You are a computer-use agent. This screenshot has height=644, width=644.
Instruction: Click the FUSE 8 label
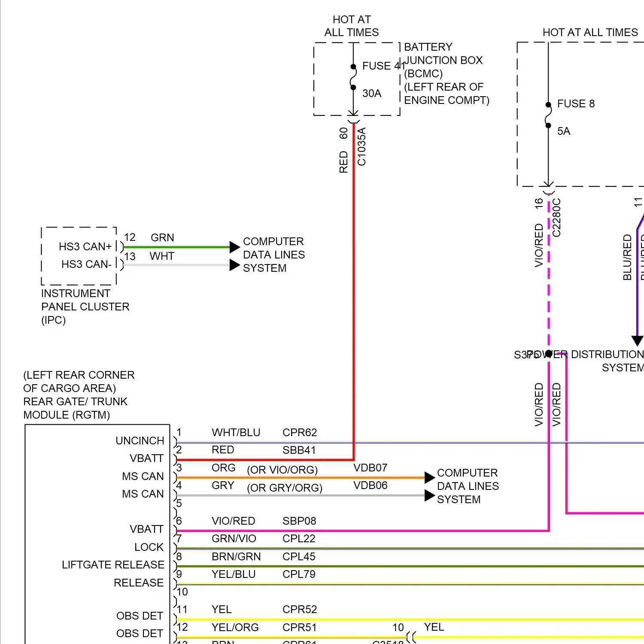coord(576,103)
